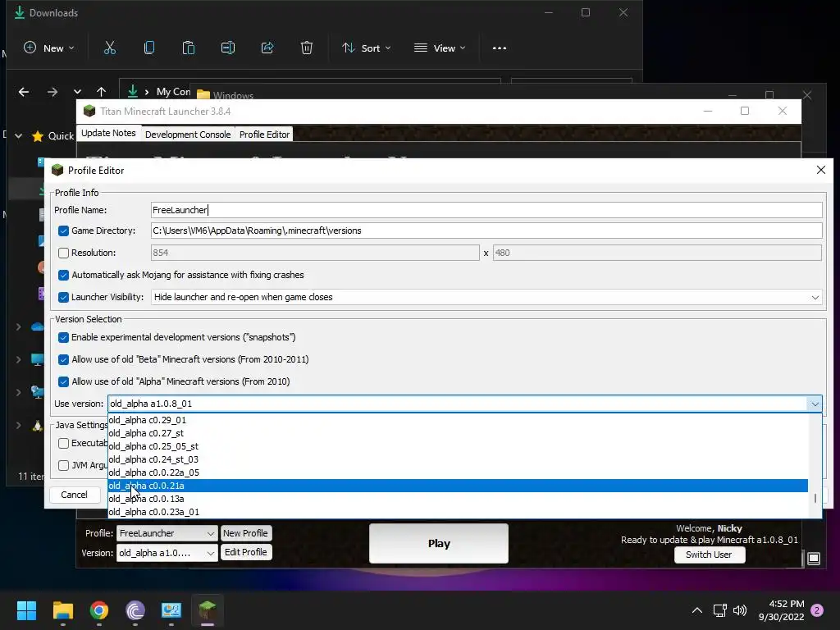The height and width of the screenshot is (630, 840).
Task: Open recent locations chevron in Downloads window
Action: point(77,92)
